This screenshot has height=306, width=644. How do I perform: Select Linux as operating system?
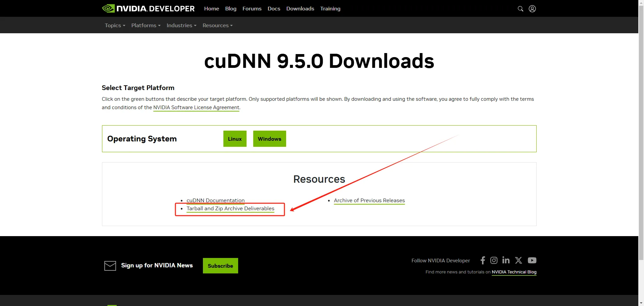coord(235,139)
